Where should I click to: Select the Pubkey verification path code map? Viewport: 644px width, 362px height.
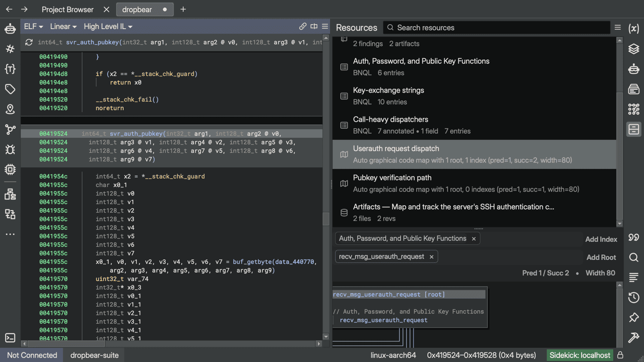pyautogui.click(x=474, y=184)
